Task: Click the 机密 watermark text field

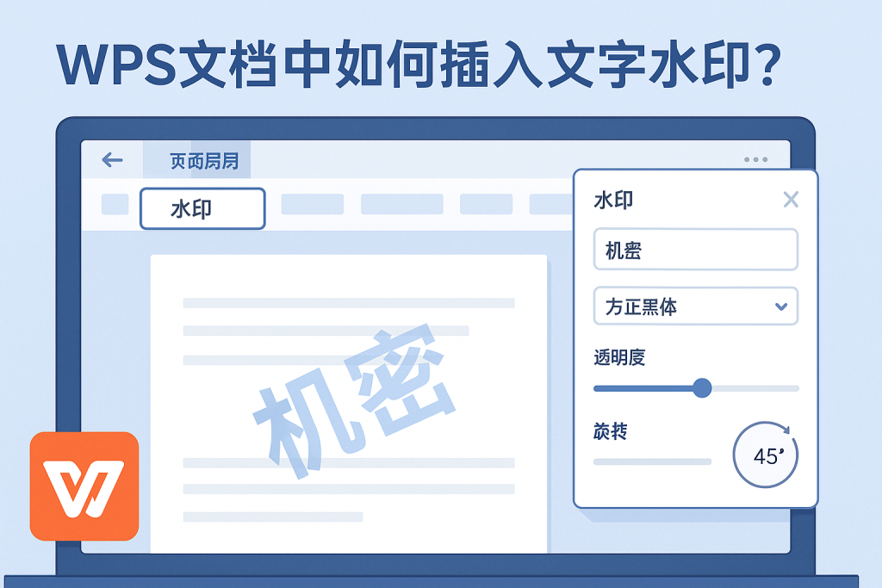Action: click(696, 250)
